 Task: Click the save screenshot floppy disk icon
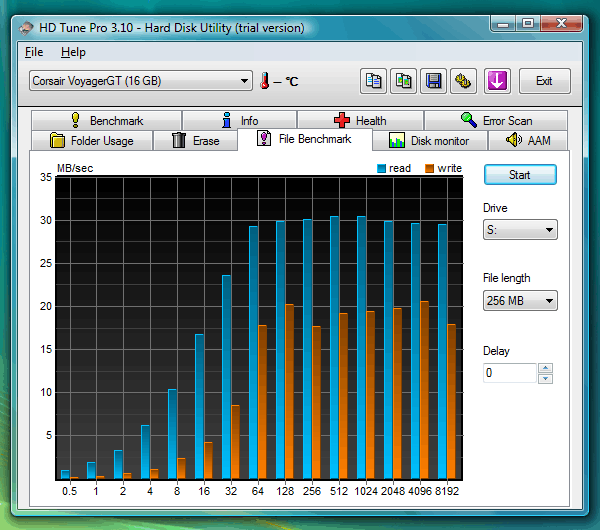point(433,81)
